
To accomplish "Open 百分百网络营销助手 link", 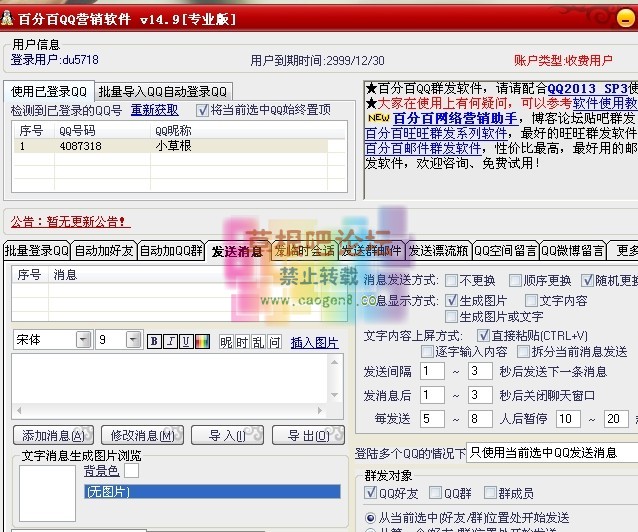I will (455, 118).
